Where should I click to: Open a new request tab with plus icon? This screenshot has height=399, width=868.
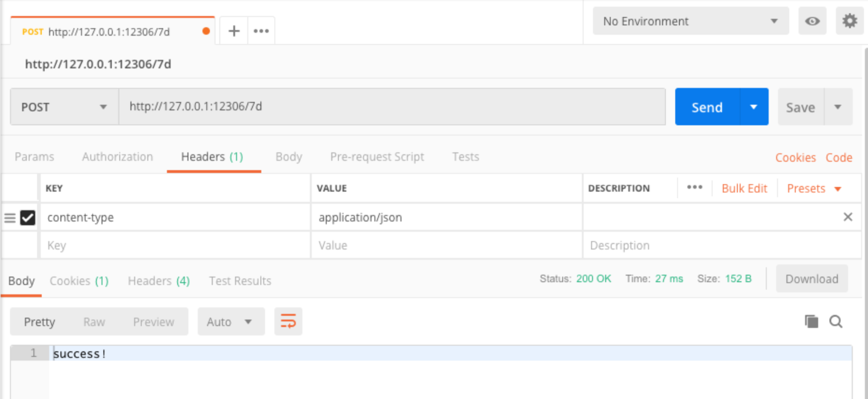point(234,31)
